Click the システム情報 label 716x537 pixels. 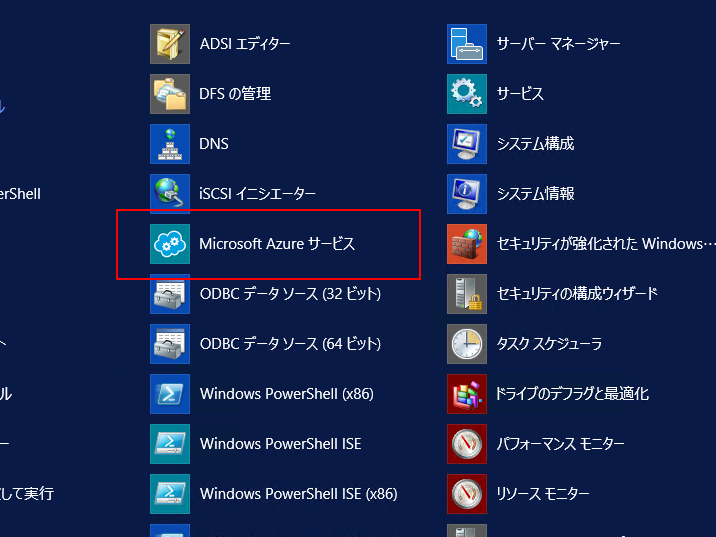coord(536,194)
